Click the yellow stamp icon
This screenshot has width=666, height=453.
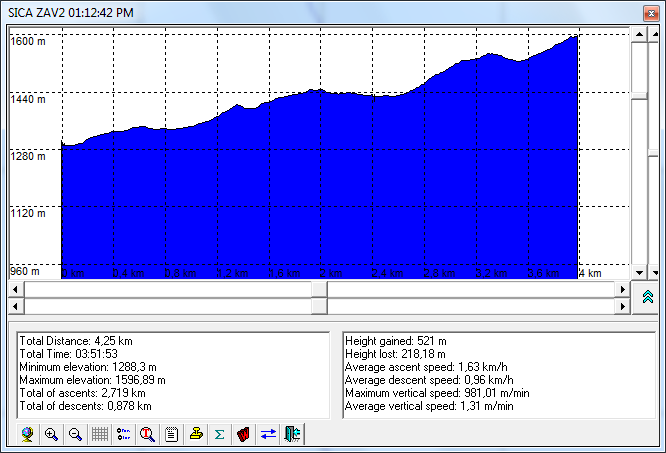pyautogui.click(x=196, y=434)
